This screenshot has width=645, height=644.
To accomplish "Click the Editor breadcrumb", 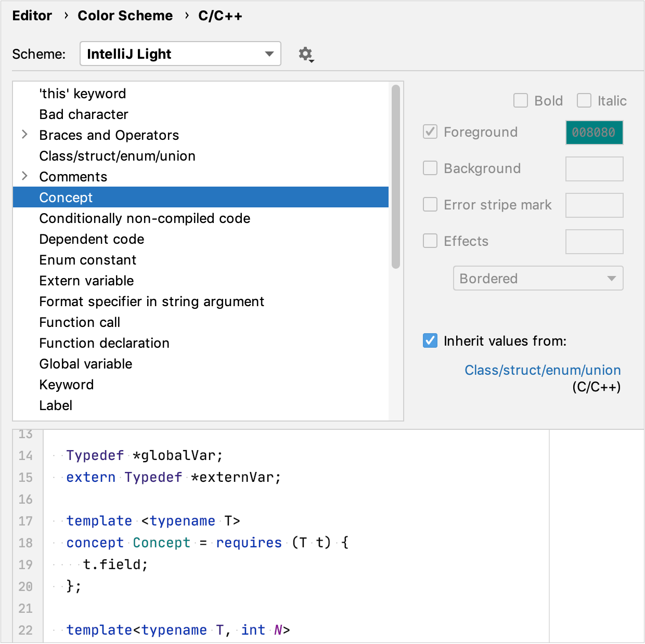I will [x=32, y=16].
